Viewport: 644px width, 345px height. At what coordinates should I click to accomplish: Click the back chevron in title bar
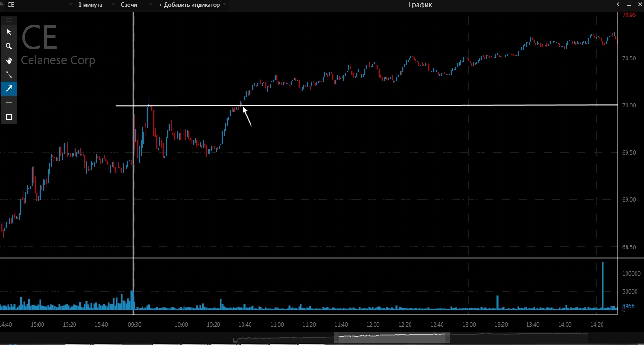618,5
